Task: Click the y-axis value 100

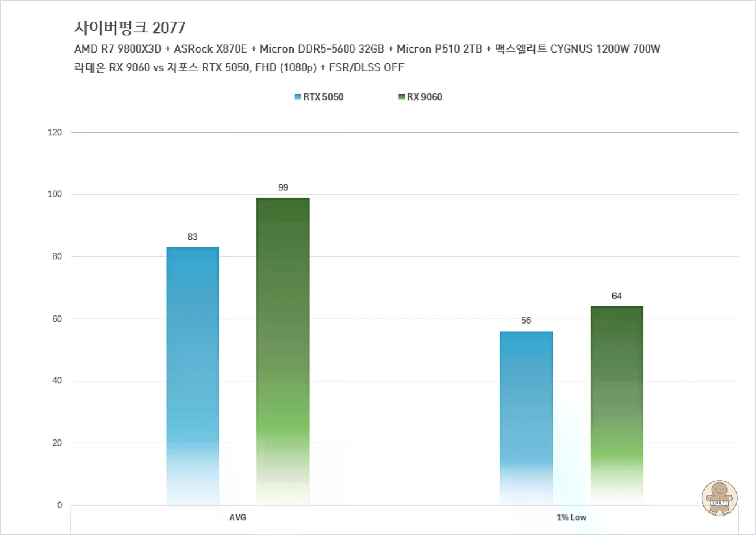Action: click(55, 194)
